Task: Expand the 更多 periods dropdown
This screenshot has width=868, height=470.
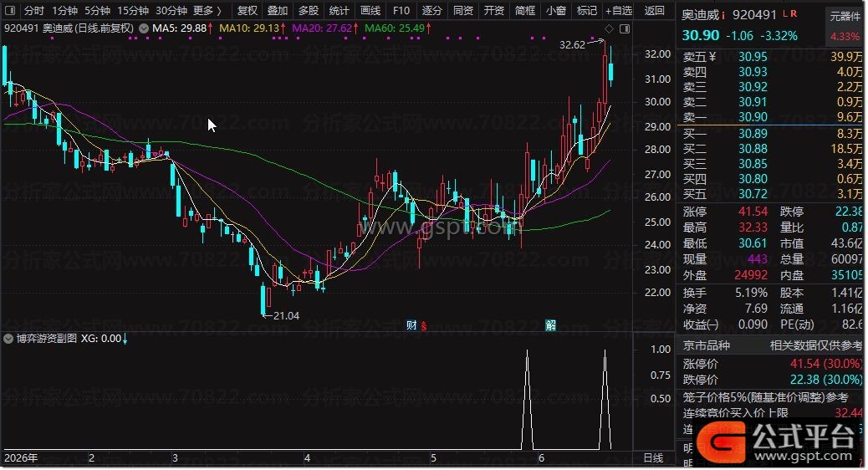Action: point(207,11)
